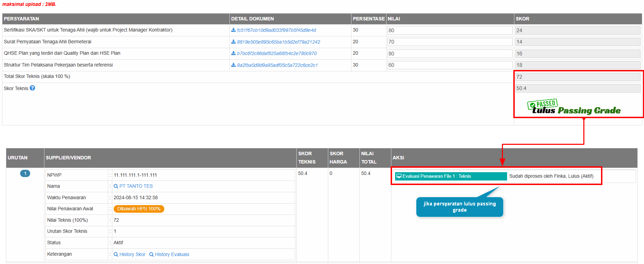The width and height of the screenshot is (644, 264).
Task: Open PT TANTO TES vendor details
Action: 136,186
